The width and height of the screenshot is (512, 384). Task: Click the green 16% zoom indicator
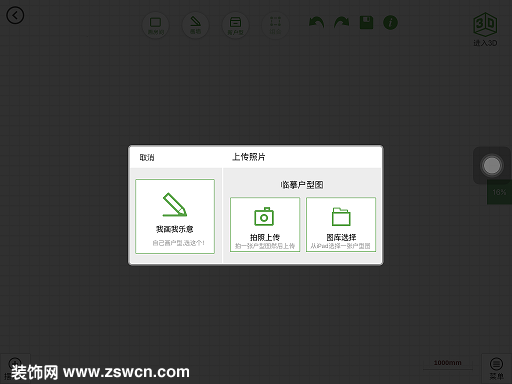499,192
